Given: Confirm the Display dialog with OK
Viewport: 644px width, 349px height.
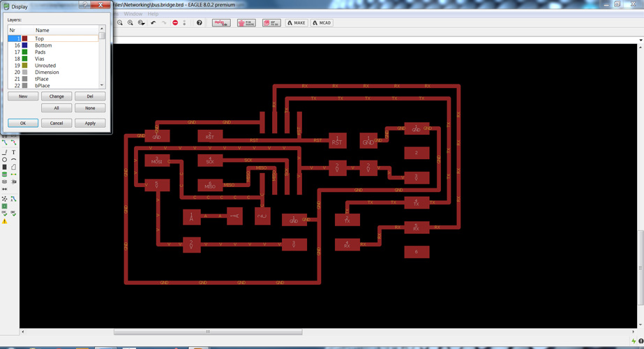Looking at the screenshot, I should [23, 124].
